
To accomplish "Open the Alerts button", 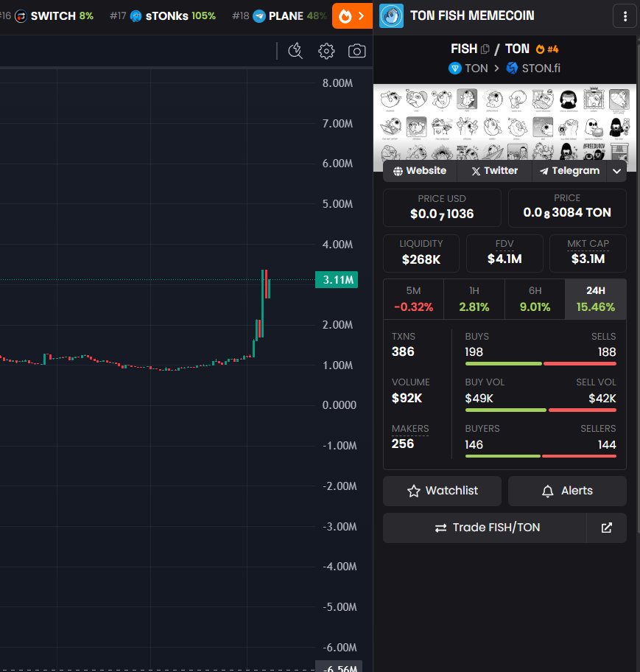I will pos(567,491).
